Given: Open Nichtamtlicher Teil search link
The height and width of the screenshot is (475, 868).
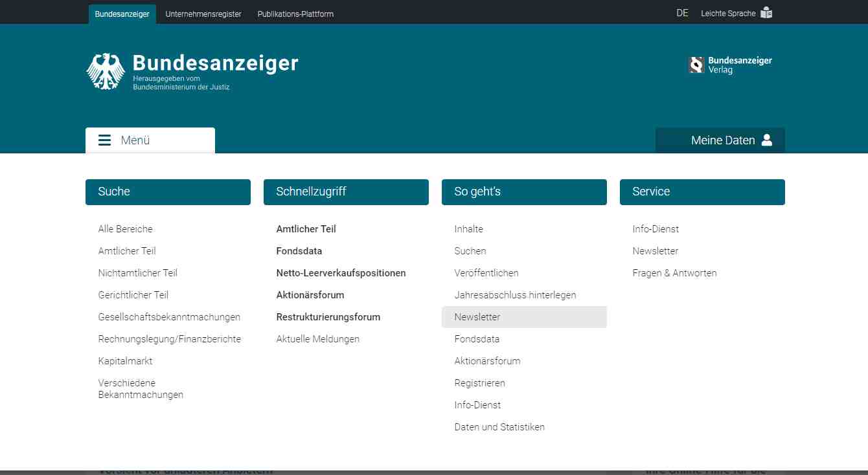Looking at the screenshot, I should pyautogui.click(x=138, y=273).
